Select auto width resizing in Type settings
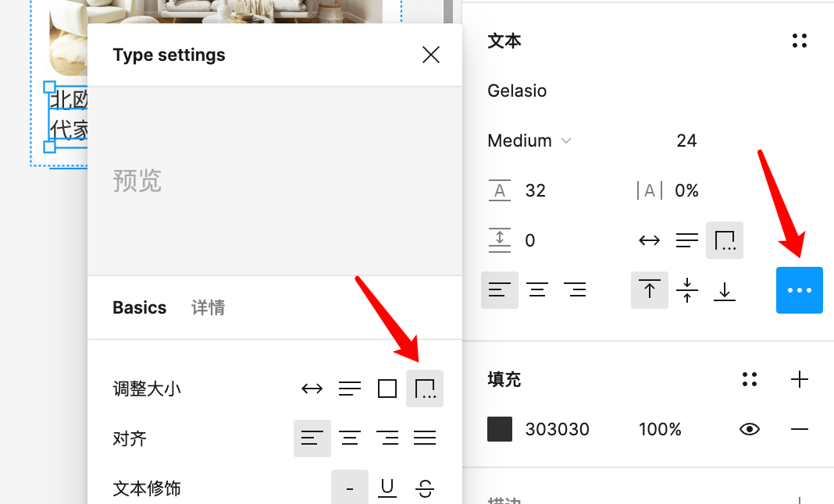Screen dimensions: 834x504 [x=312, y=389]
